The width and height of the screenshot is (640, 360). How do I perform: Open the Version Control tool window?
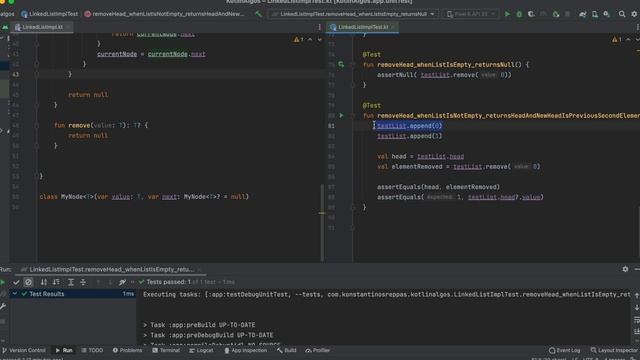tap(24, 350)
